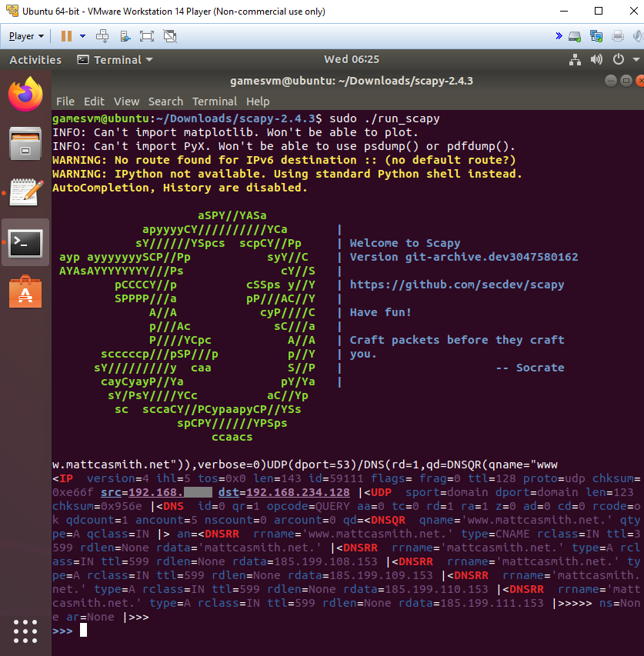644x656 pixels.
Task: Click the https://github.com/secdev/scapy link
Action: (x=457, y=285)
